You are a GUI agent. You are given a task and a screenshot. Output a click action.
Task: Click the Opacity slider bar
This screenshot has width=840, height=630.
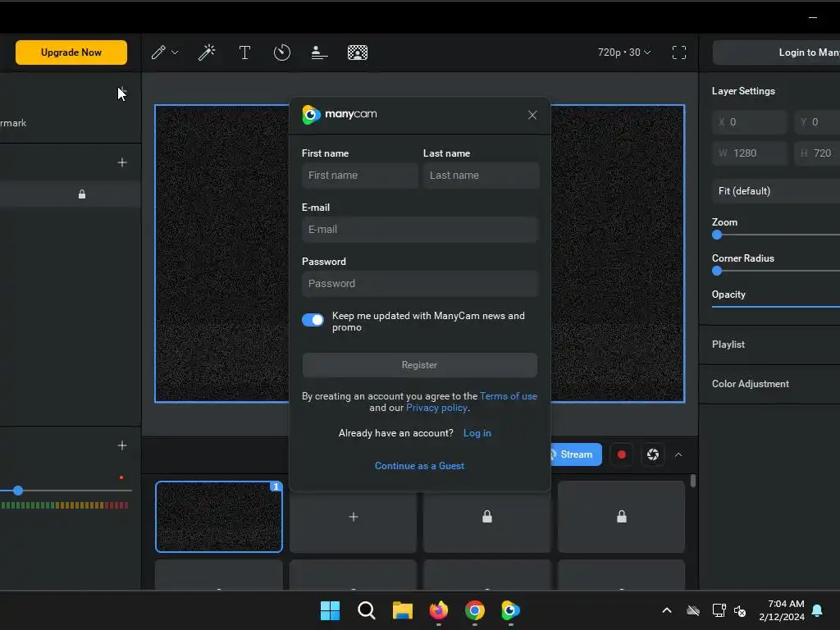point(776,307)
